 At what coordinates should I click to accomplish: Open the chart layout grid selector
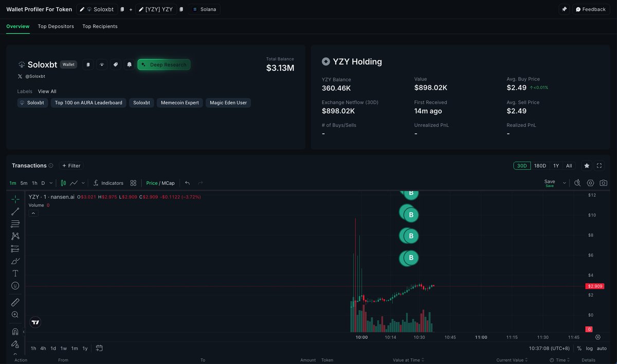[x=133, y=183]
